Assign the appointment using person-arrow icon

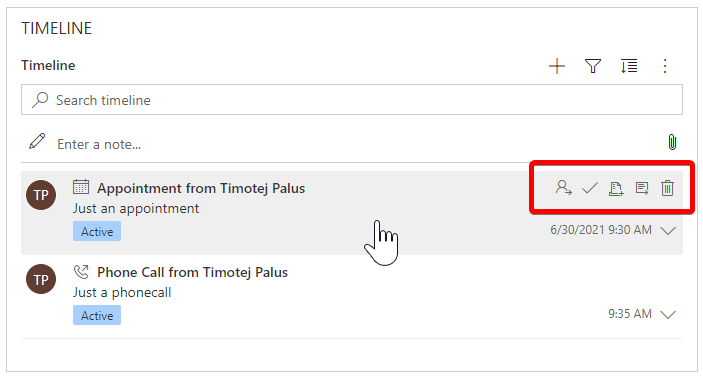[x=564, y=187]
